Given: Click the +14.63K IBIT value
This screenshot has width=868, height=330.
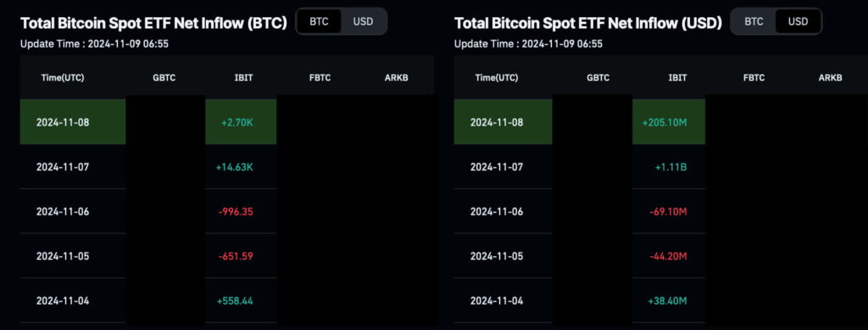Looking at the screenshot, I should [x=235, y=167].
